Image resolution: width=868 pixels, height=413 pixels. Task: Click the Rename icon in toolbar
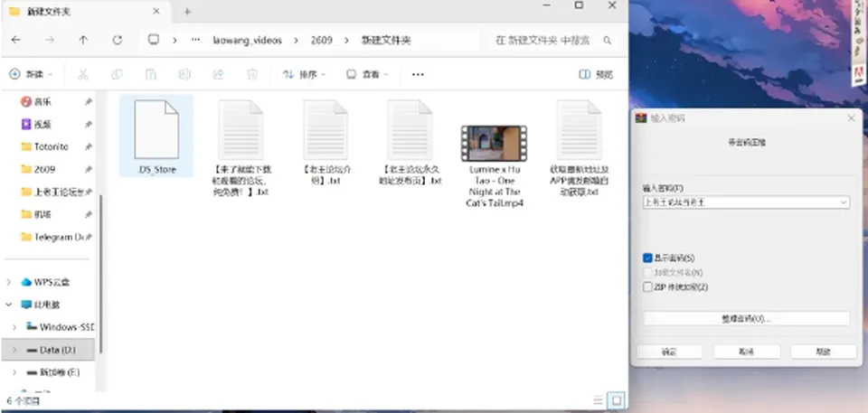pos(184,74)
